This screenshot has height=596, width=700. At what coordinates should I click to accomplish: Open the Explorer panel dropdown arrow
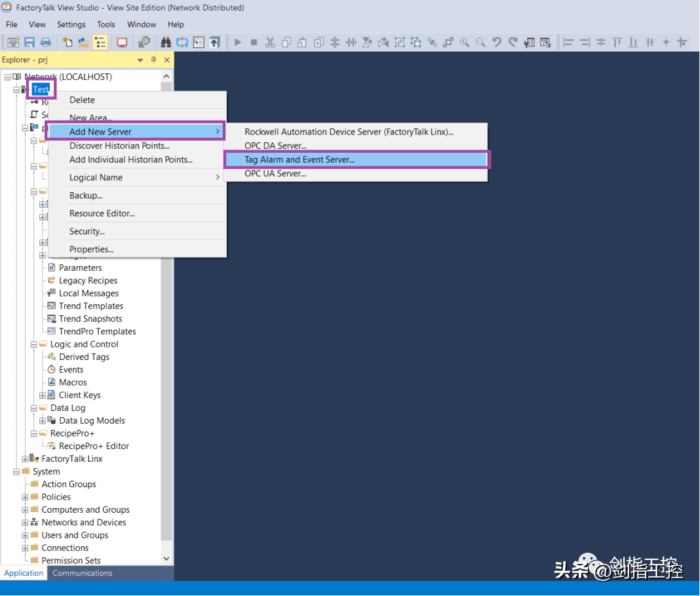tap(140, 60)
